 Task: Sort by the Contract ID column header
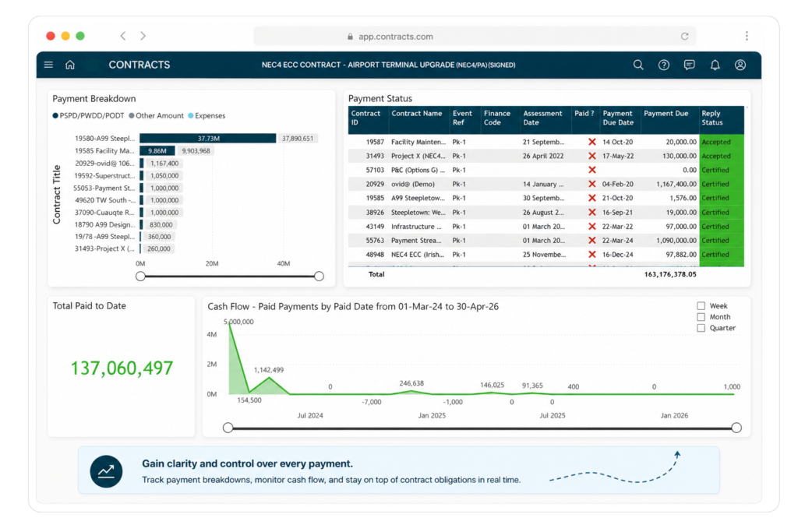pos(365,118)
